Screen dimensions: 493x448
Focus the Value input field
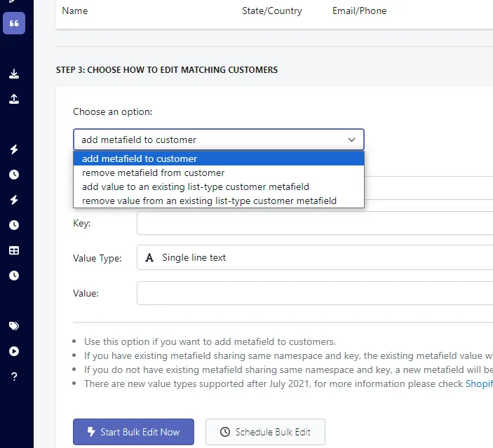(x=315, y=293)
